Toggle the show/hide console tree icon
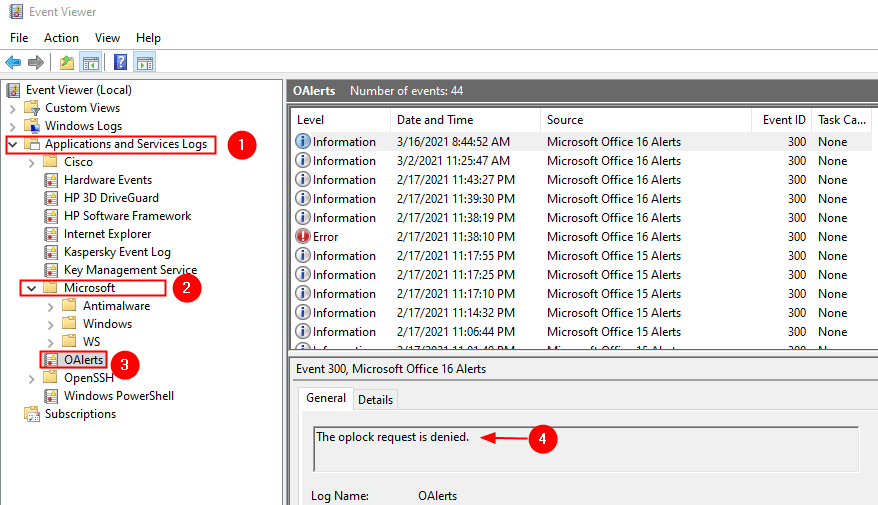 pyautogui.click(x=91, y=62)
